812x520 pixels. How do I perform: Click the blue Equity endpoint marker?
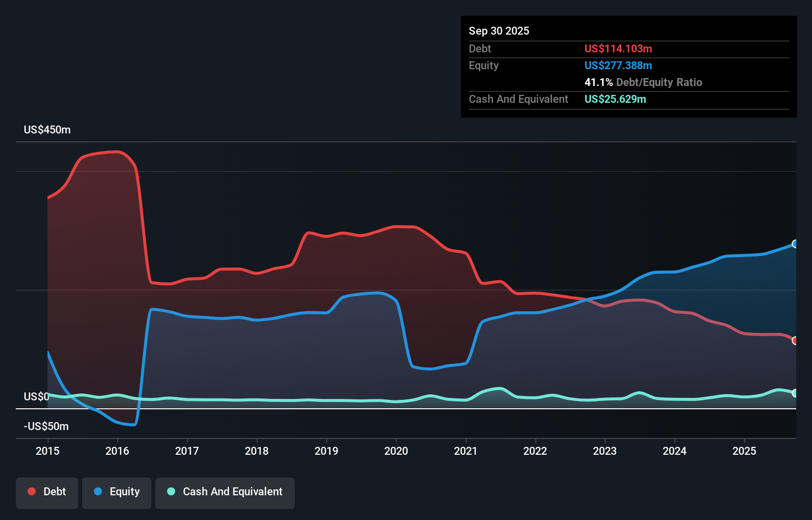coord(795,244)
